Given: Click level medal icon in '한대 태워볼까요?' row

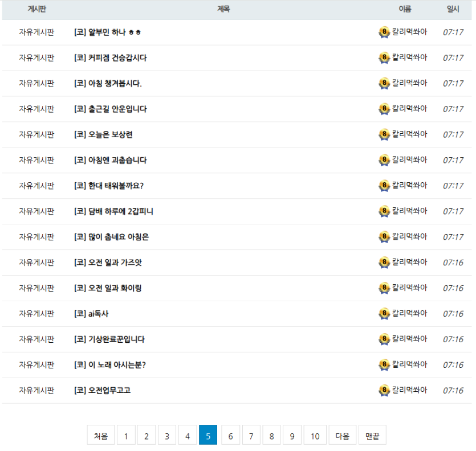Looking at the screenshot, I should (x=384, y=186).
